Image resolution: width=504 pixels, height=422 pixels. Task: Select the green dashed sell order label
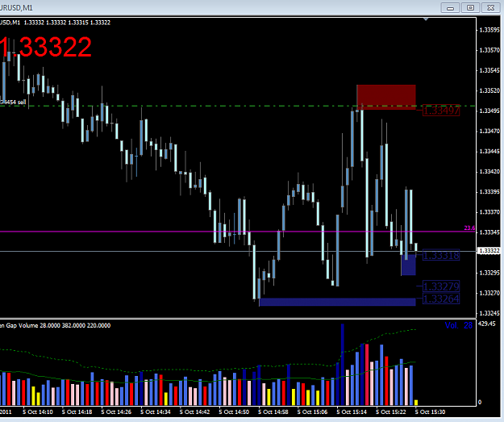tap(13, 102)
